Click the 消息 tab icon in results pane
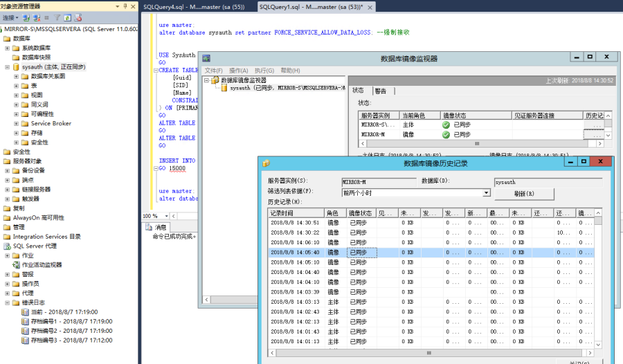This screenshot has height=364, width=623. pyautogui.click(x=149, y=227)
